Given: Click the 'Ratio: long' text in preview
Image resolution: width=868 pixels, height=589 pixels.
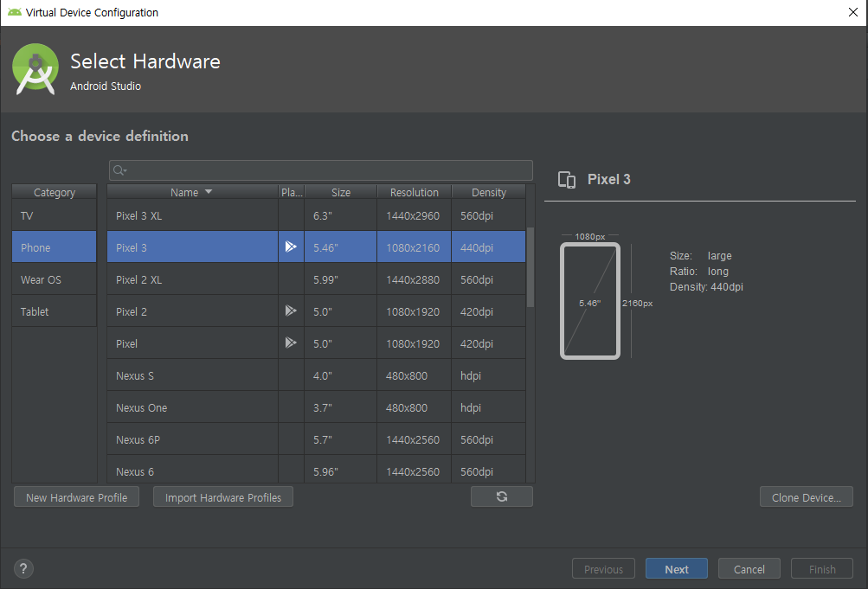Looking at the screenshot, I should (699, 271).
